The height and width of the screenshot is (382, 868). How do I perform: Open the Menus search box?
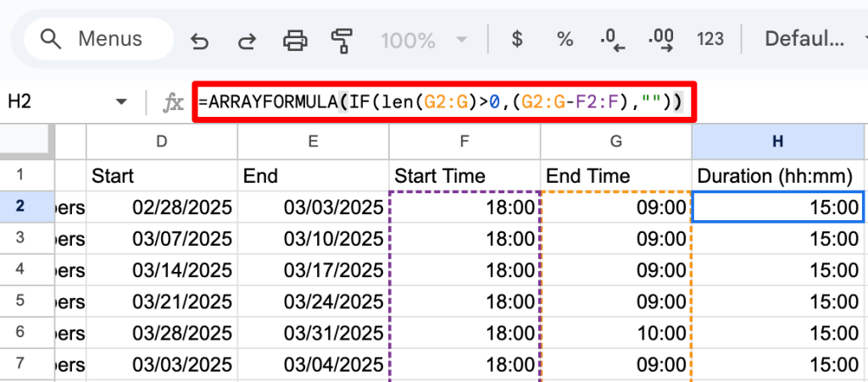98,39
